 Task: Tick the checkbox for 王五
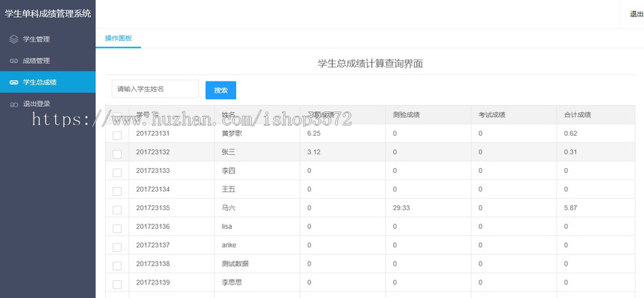point(117,191)
